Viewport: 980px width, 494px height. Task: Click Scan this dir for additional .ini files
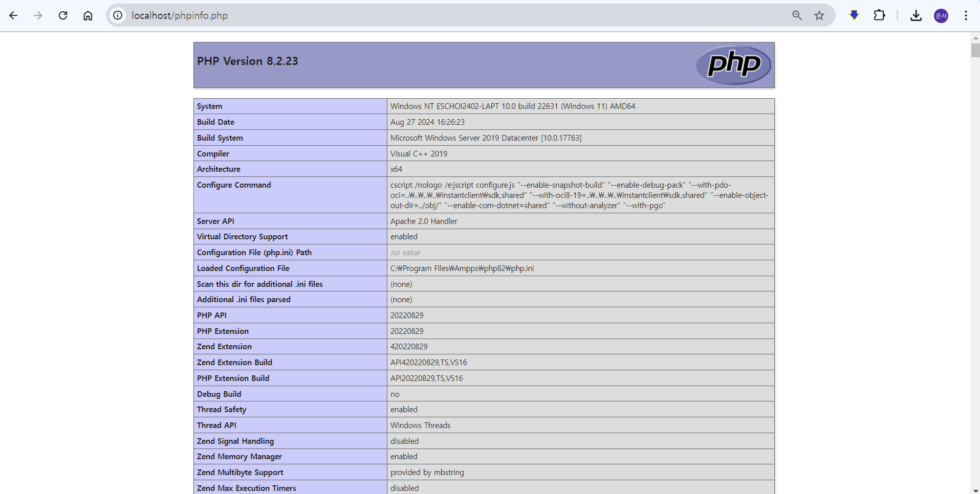coord(260,284)
